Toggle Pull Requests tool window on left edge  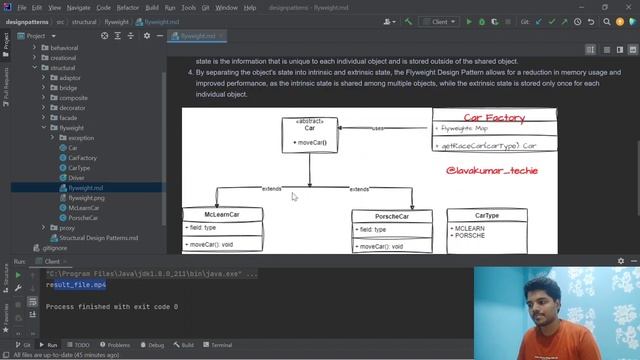pyautogui.click(x=6, y=87)
